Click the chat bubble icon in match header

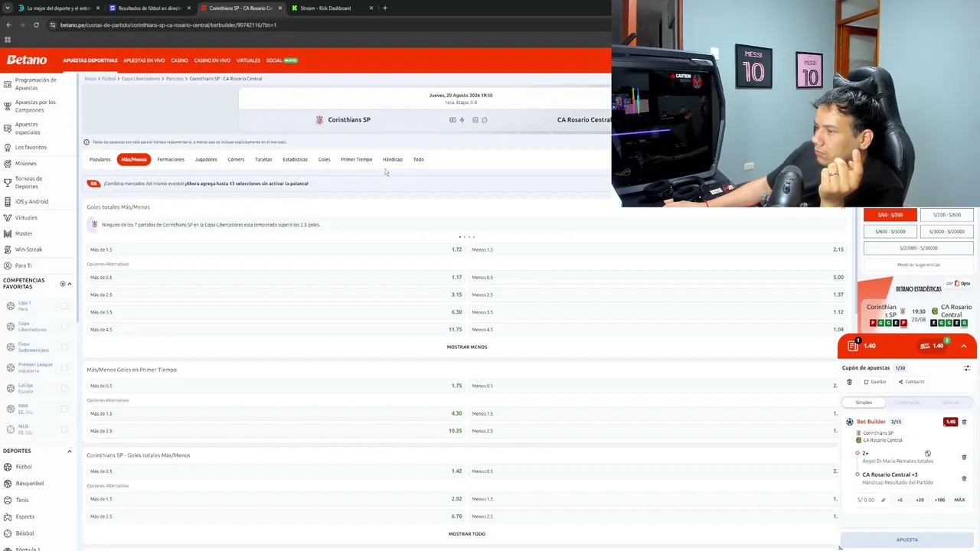tap(485, 120)
